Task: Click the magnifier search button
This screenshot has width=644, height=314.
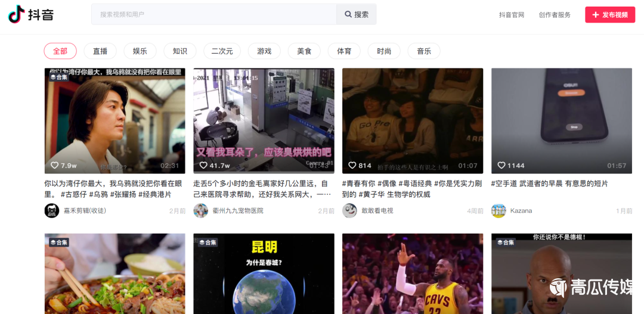Action: click(x=357, y=14)
